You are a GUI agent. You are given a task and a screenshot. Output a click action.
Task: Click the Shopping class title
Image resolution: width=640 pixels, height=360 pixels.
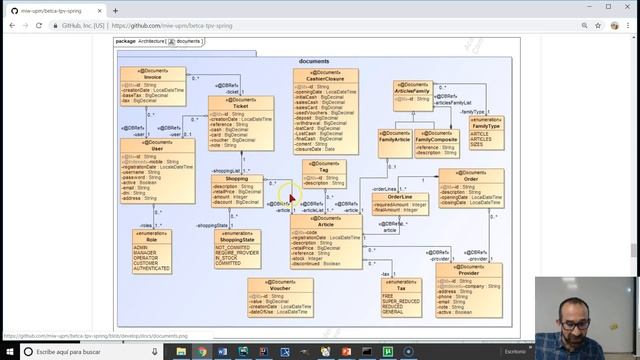237,179
